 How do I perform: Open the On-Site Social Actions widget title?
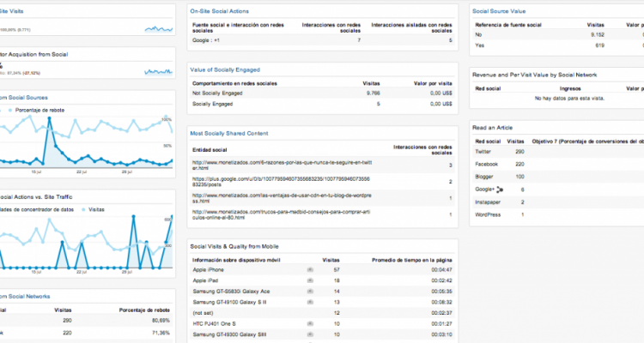pos(219,11)
